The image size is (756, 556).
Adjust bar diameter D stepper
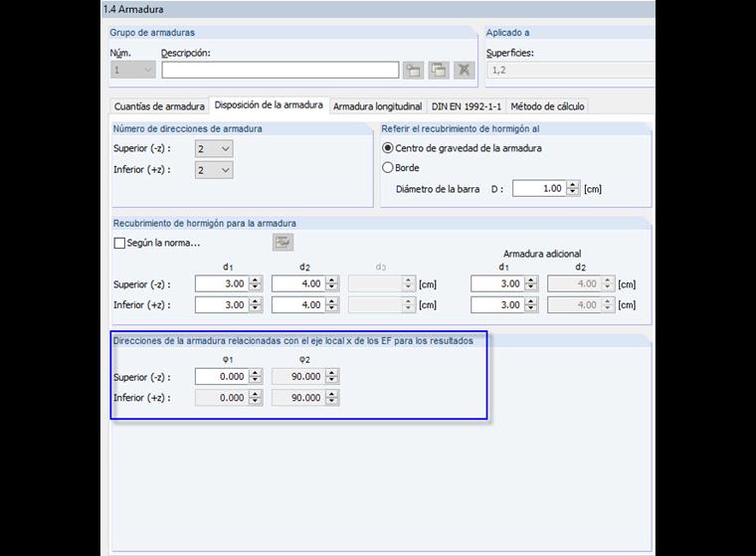coord(572,189)
